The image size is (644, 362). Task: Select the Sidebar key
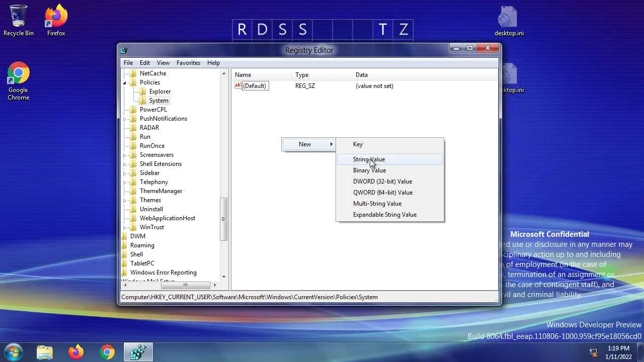[149, 173]
